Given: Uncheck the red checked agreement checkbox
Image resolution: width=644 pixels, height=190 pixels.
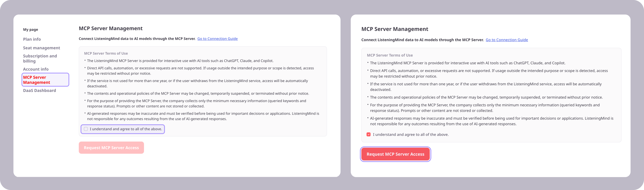Looking at the screenshot, I should point(368,135).
